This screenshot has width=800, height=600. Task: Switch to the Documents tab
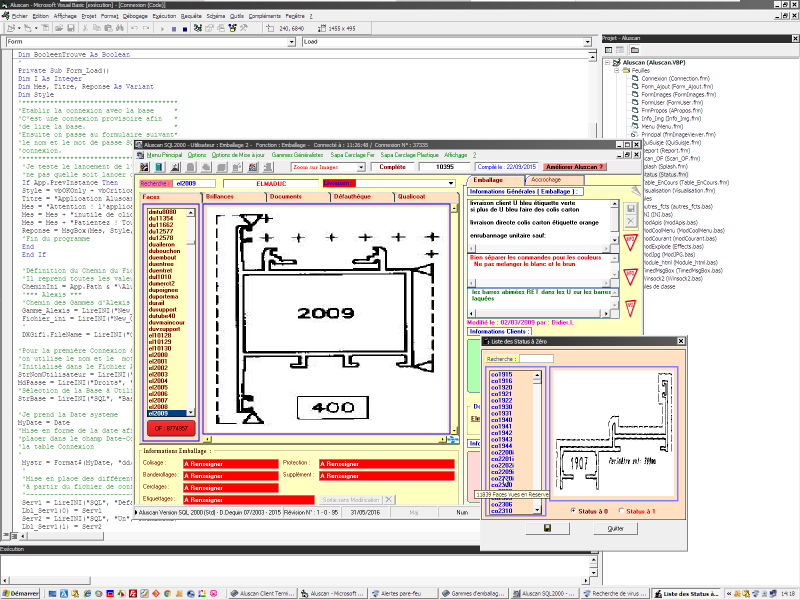coord(298,197)
